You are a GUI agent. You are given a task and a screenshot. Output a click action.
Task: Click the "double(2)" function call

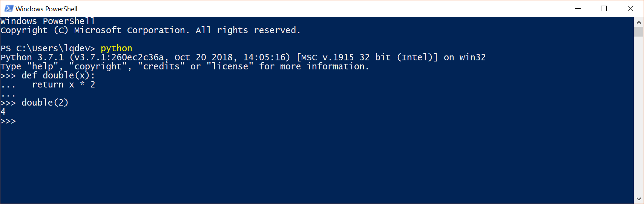click(x=45, y=103)
